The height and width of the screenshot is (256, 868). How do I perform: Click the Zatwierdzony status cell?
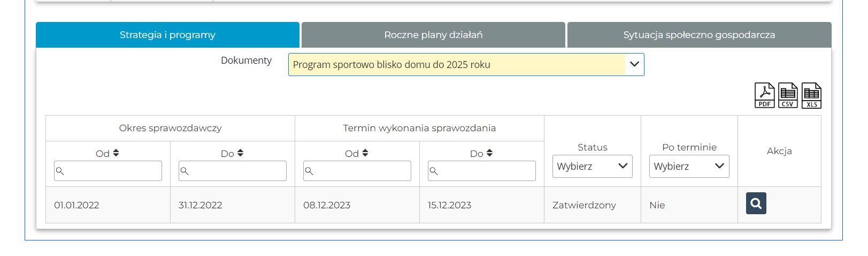pyautogui.click(x=584, y=205)
